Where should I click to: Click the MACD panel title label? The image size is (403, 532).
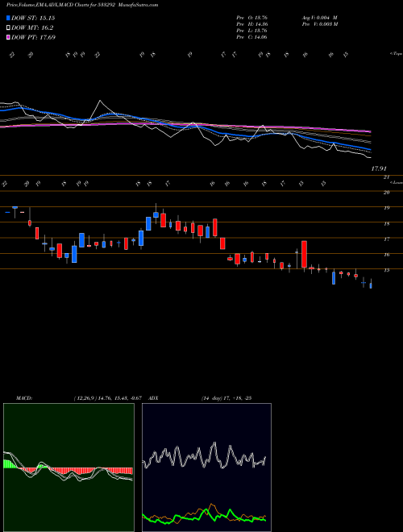(x=23, y=398)
